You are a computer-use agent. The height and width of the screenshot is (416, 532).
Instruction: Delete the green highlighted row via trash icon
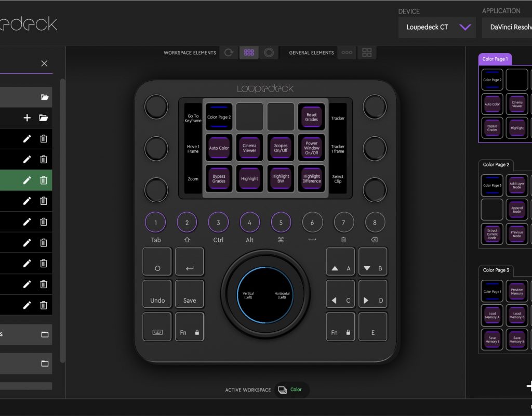tap(44, 180)
